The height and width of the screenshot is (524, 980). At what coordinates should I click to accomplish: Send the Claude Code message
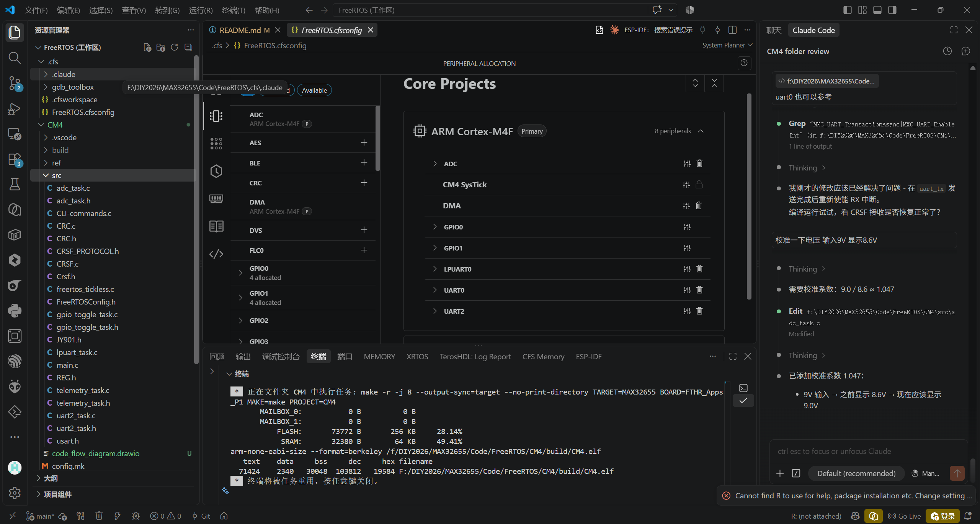click(x=957, y=473)
